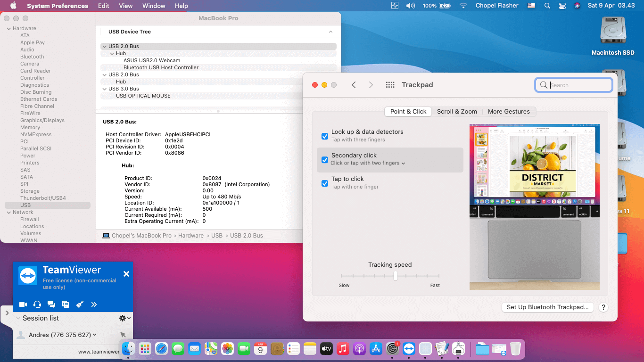
Task: Open the TeamViewer gear settings dropdown
Action: [x=124, y=318]
